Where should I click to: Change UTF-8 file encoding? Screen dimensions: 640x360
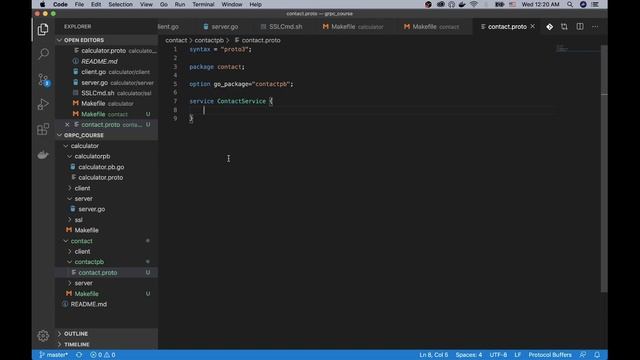(x=498, y=355)
